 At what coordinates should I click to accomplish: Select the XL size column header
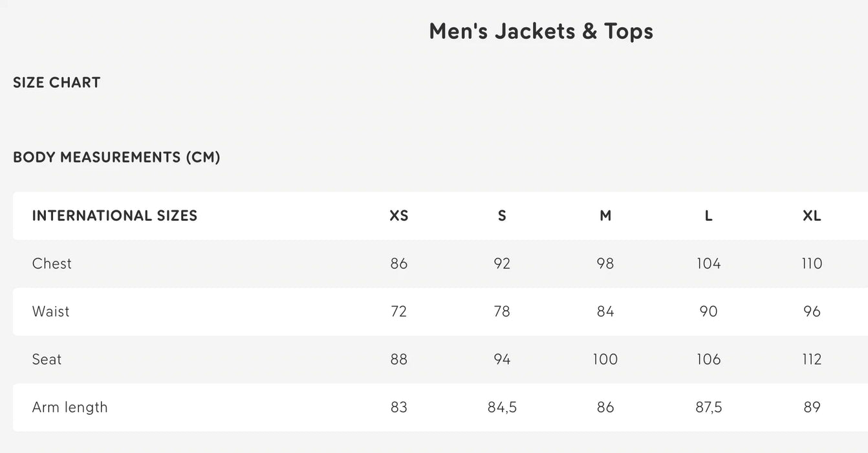tap(812, 216)
